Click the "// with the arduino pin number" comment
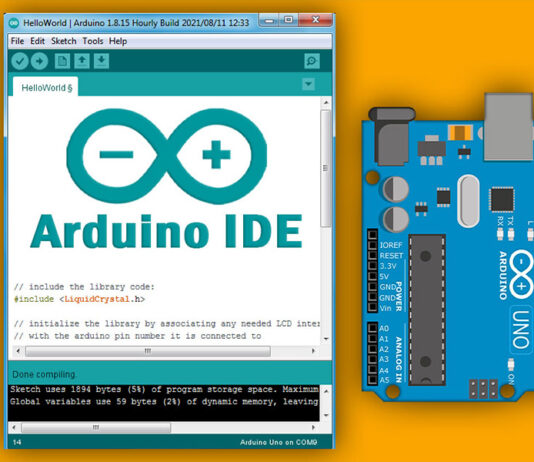 click(x=138, y=336)
